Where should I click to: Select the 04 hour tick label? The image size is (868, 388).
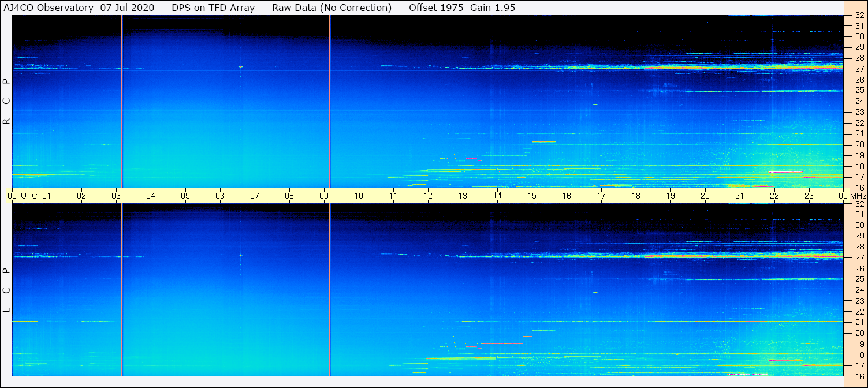click(151, 196)
